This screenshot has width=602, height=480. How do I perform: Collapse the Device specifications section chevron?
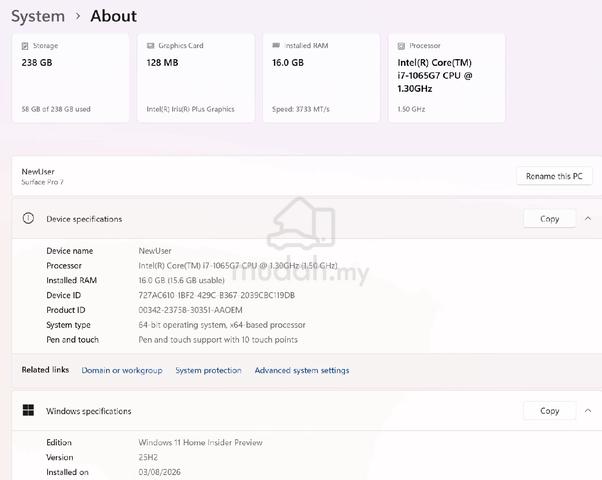point(588,218)
